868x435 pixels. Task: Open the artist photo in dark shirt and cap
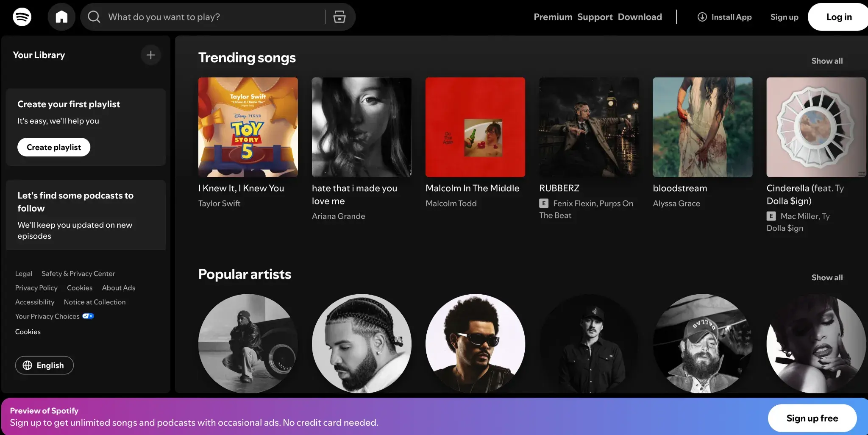589,344
